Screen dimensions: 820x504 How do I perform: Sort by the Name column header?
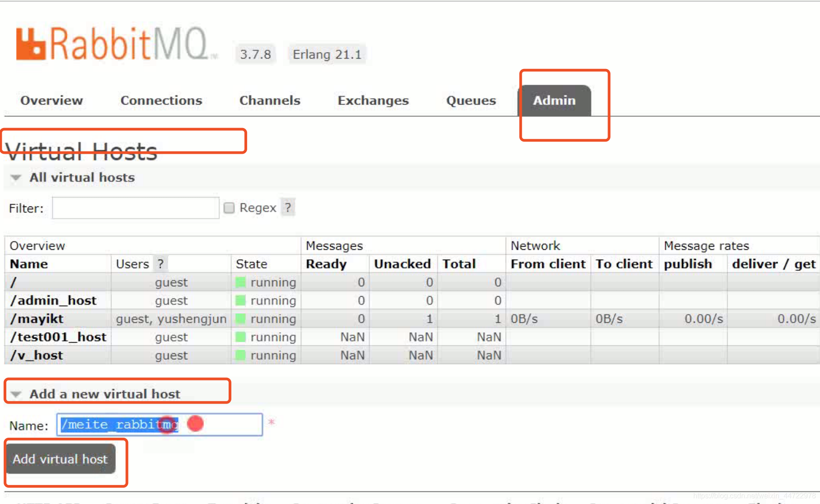click(x=29, y=264)
